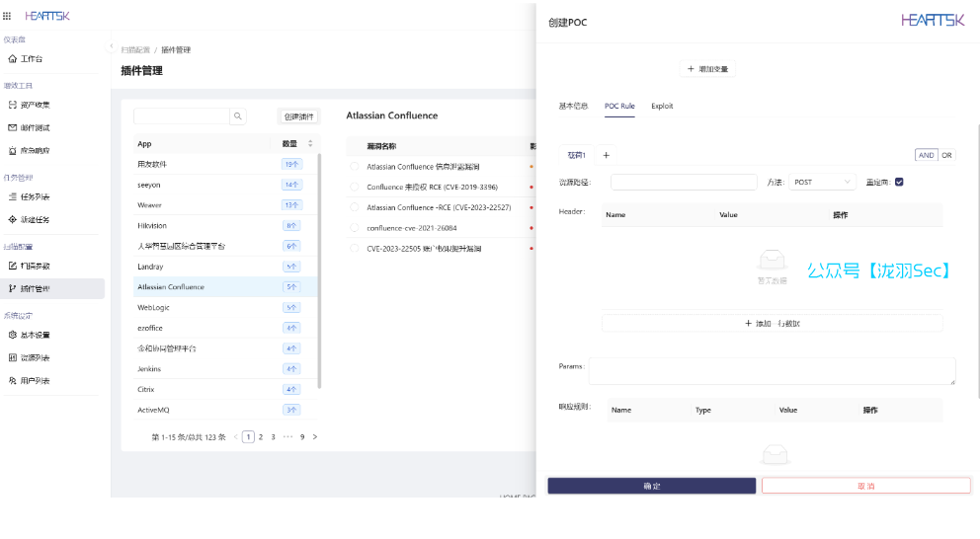This screenshot has width=980, height=539.
Task: Select the OR logic toggle
Action: click(x=946, y=155)
